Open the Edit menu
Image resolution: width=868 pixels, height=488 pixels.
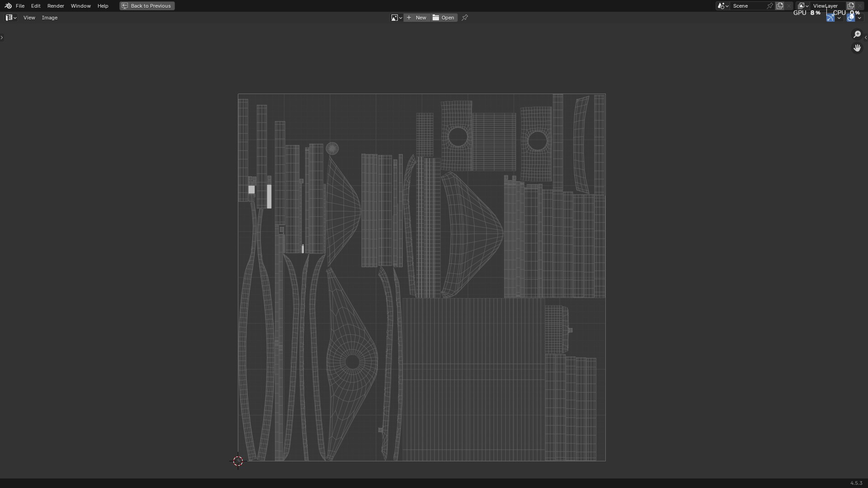click(36, 6)
